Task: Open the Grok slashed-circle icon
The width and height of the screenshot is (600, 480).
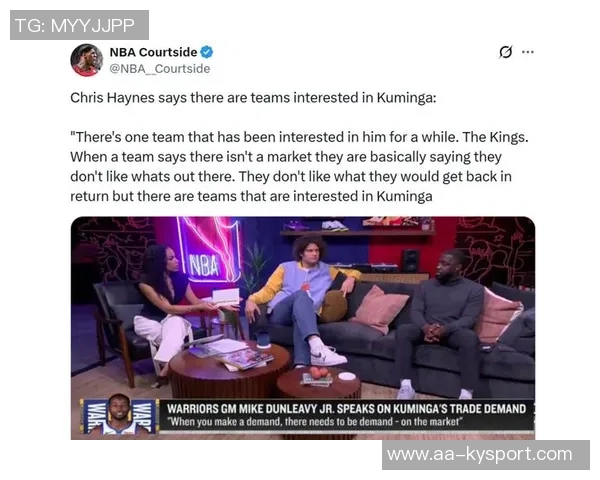Action: tap(505, 52)
